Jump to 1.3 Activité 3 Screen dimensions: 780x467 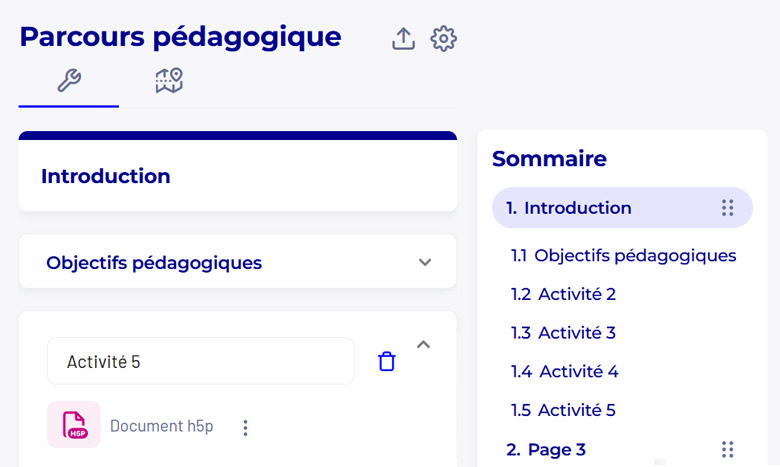[x=563, y=333]
